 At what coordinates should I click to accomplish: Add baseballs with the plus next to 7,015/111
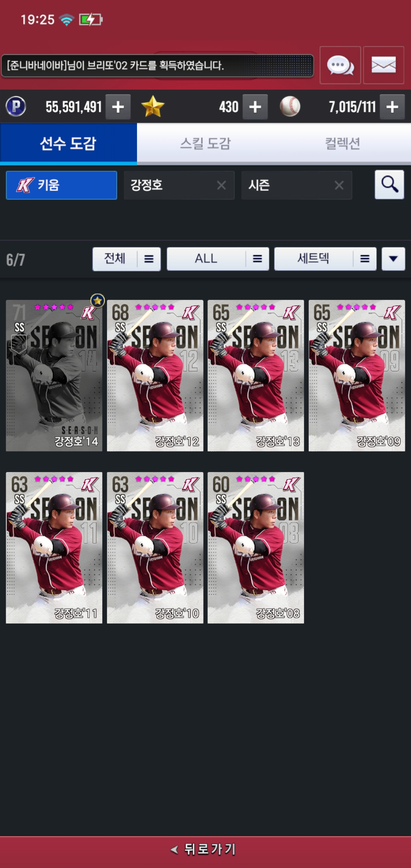point(392,107)
